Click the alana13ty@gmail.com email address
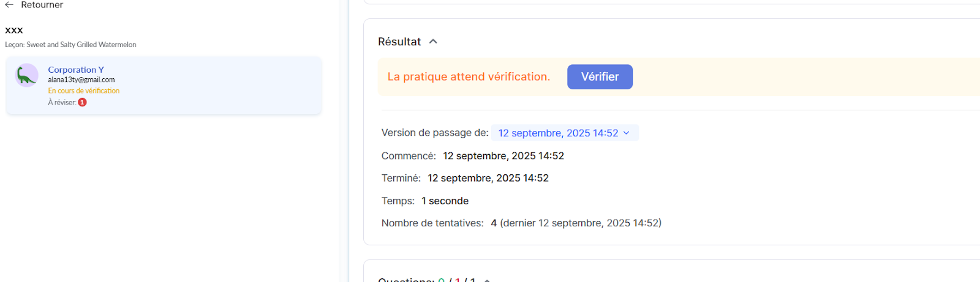 click(81, 80)
